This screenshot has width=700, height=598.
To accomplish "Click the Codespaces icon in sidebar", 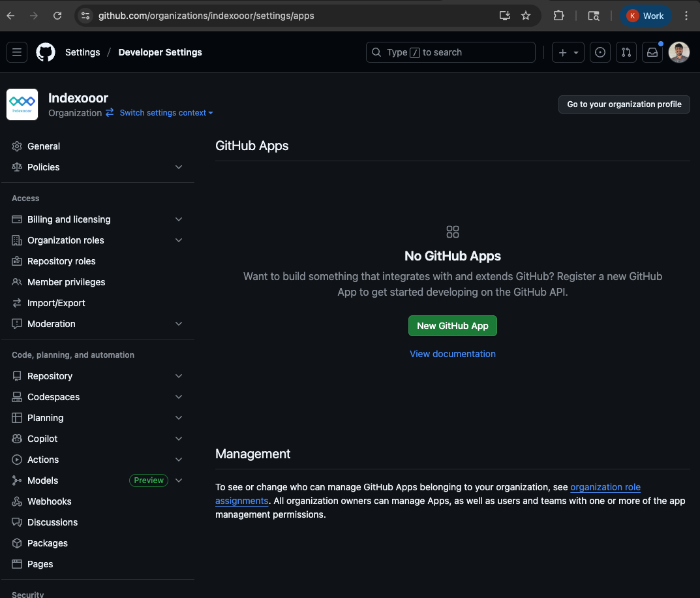I will tap(17, 397).
